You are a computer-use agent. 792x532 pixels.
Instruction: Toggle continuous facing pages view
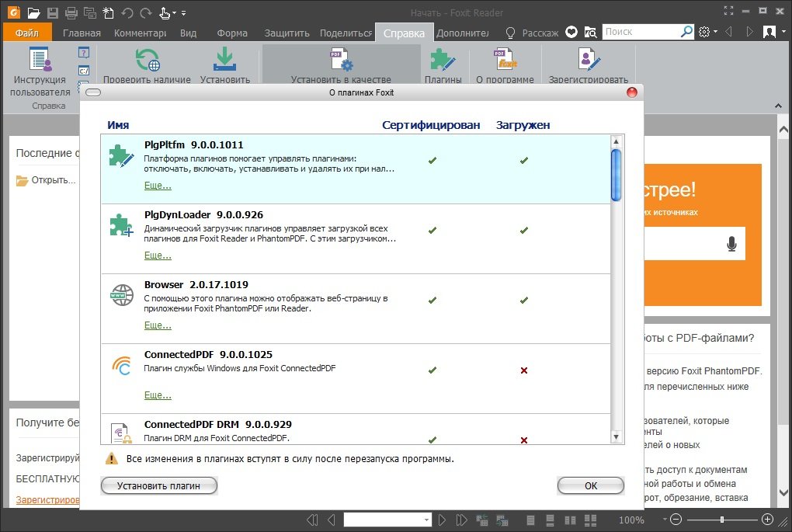point(590,520)
